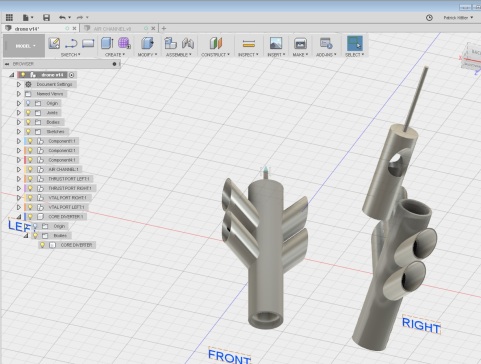The image size is (481, 364).
Task: Toggle top-level Bodies folder visibility lightbulb
Action: 28,122
